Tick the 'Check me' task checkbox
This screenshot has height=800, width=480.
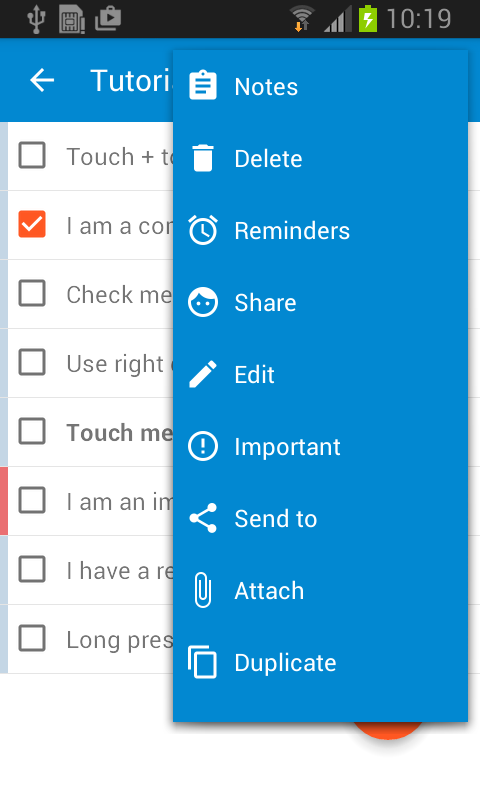32,293
